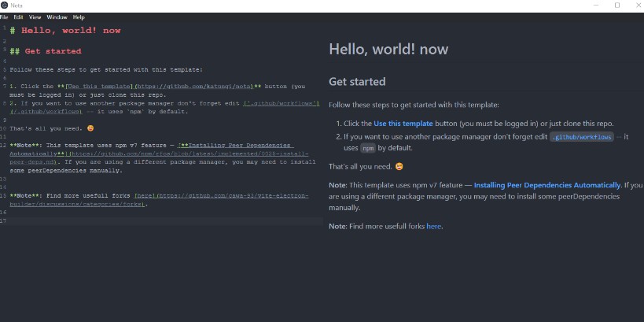The image size is (644, 322).
Task: Click 'That's all you need.' in editor
Action: tap(46, 128)
